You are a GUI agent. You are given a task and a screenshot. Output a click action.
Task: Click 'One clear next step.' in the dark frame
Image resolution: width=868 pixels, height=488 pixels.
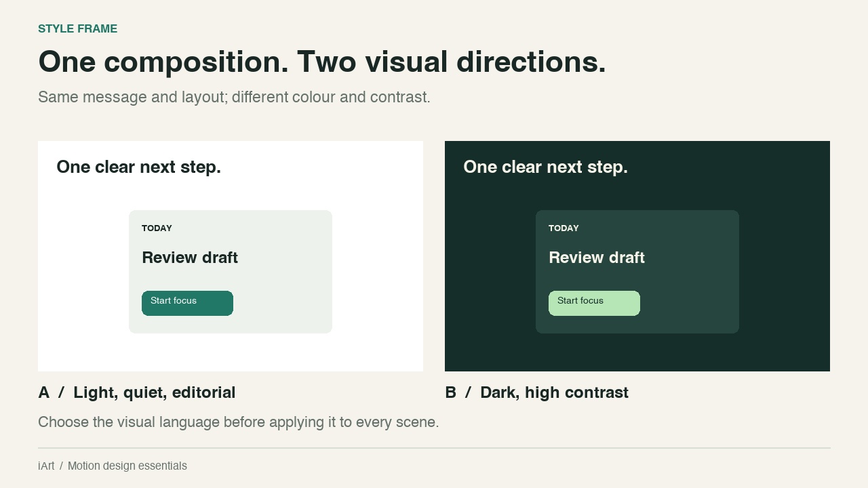pyautogui.click(x=545, y=167)
